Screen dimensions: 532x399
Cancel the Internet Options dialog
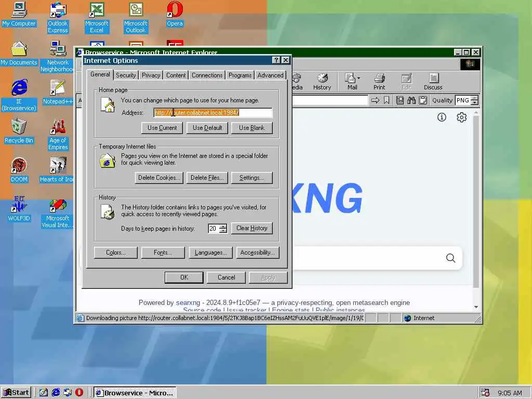[227, 277]
